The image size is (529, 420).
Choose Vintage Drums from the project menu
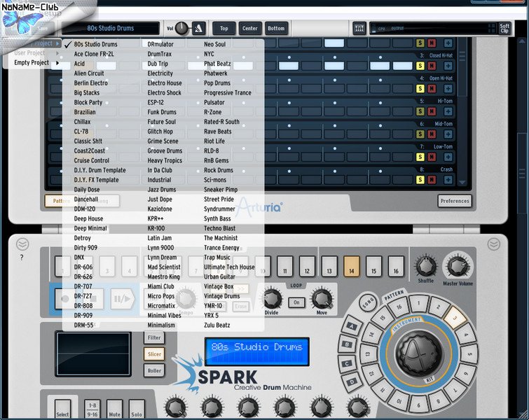coord(221,296)
